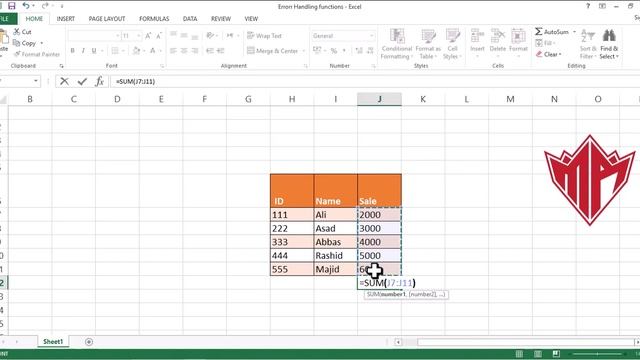
Task: Click inside the formula bar text
Action: tap(136, 82)
